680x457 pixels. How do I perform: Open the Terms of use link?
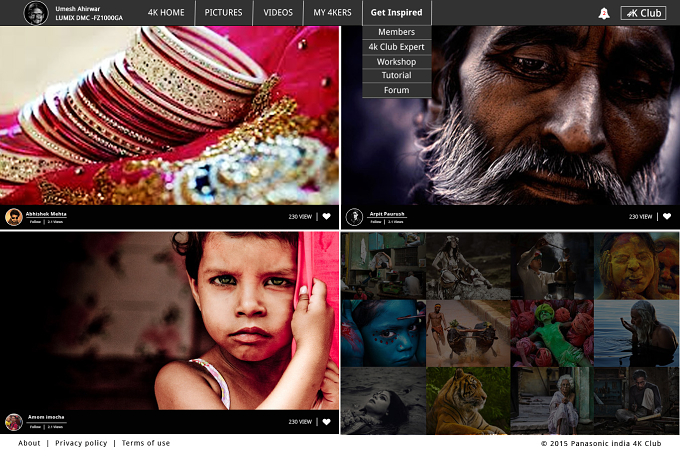coord(146,443)
